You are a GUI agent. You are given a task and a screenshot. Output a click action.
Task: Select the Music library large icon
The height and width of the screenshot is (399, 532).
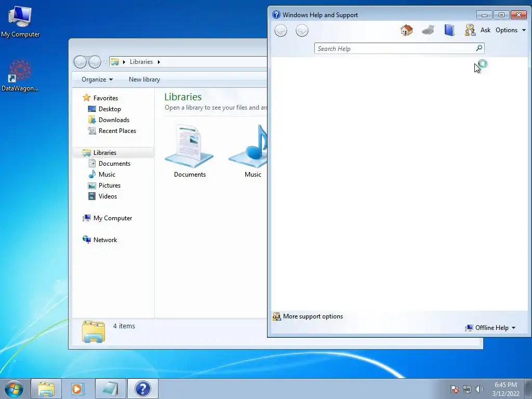[x=248, y=147]
